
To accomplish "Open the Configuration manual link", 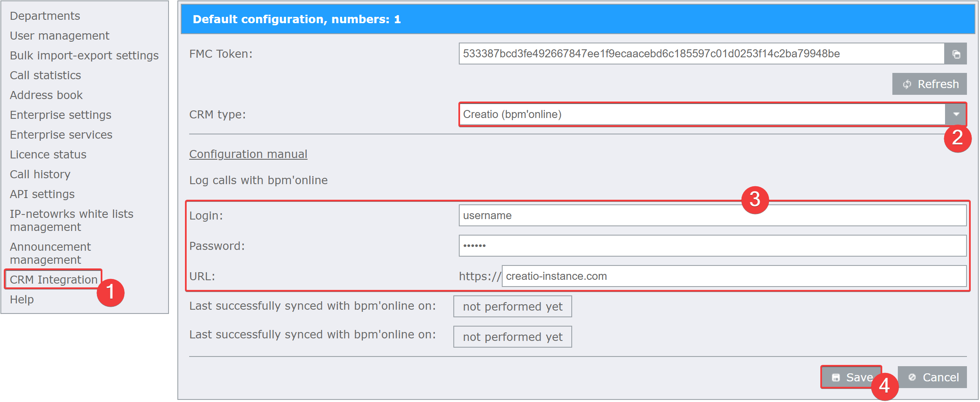I will 248,154.
